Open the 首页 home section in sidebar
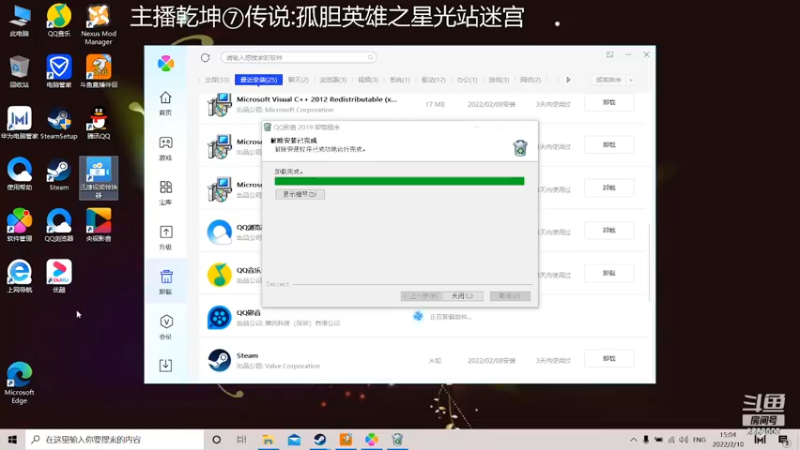Image resolution: width=800 pixels, height=450 pixels. pyautogui.click(x=165, y=103)
